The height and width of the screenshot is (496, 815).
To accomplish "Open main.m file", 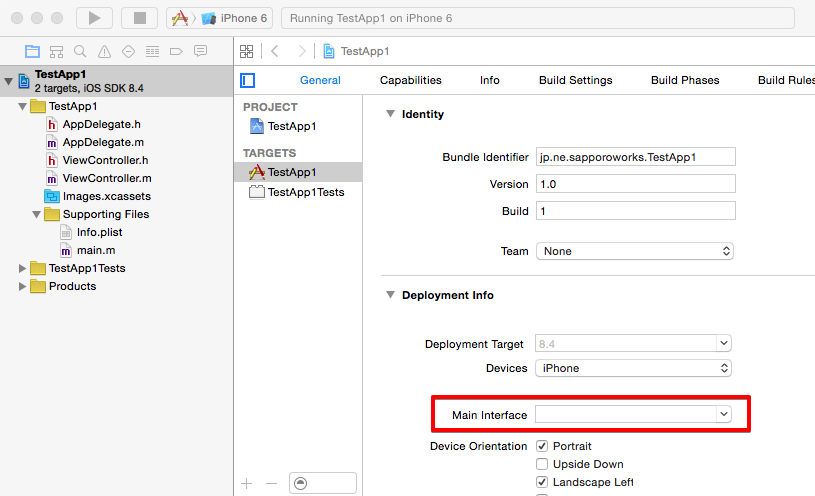I will coord(96,251).
